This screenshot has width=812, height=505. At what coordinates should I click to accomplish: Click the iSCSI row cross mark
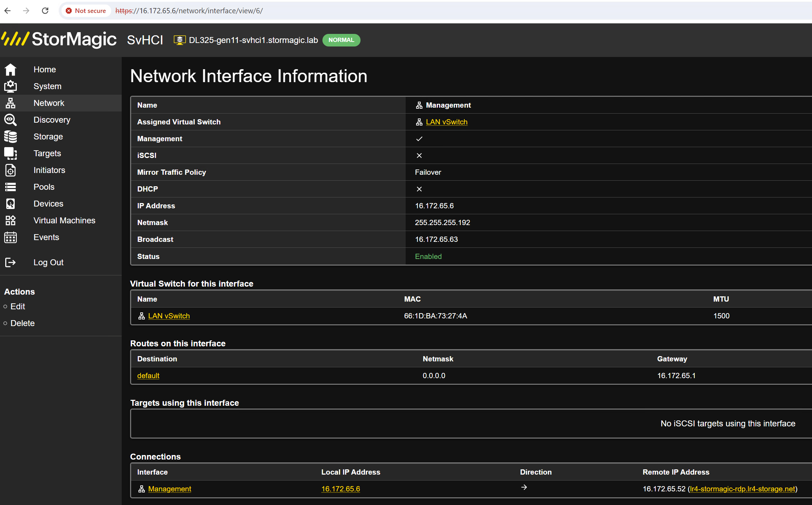coord(419,156)
